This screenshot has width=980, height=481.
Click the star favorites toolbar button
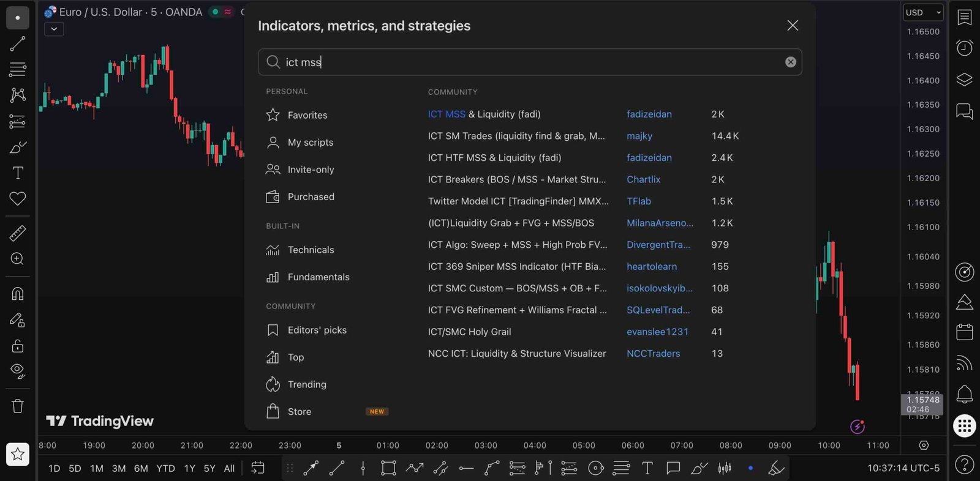[18, 454]
